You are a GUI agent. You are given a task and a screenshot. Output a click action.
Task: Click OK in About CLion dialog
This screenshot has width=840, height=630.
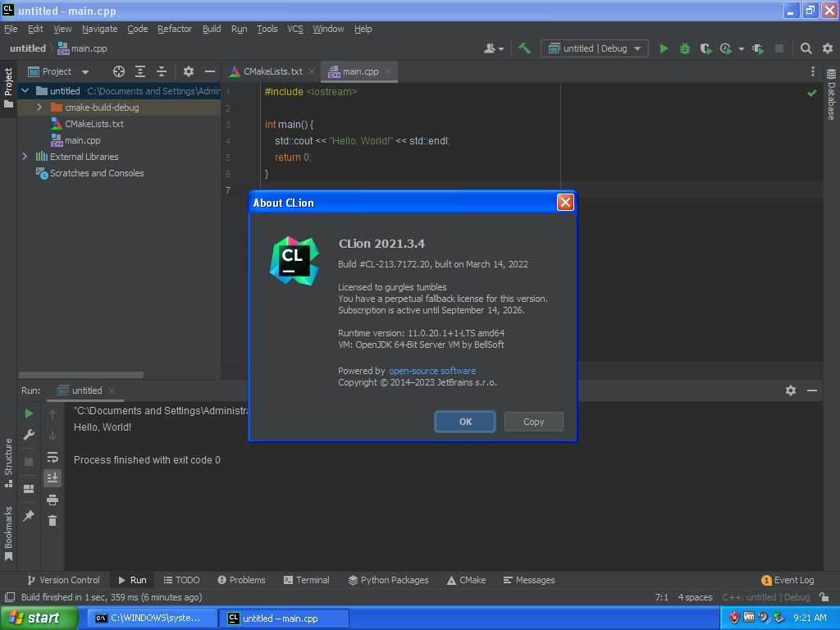tap(465, 422)
